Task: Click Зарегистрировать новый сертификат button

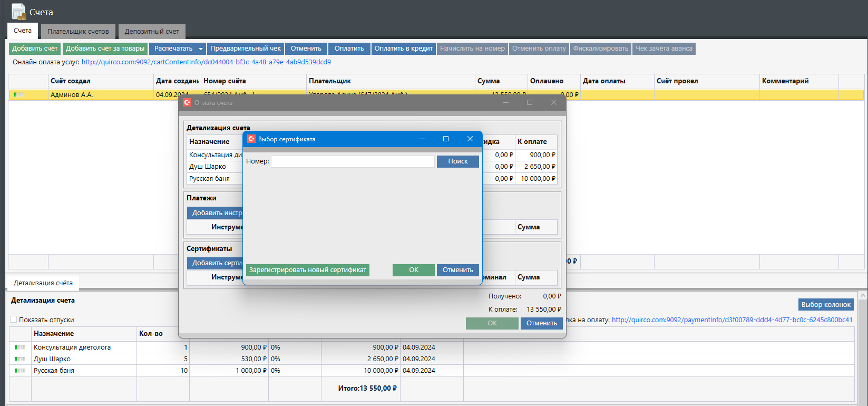Action: (307, 270)
